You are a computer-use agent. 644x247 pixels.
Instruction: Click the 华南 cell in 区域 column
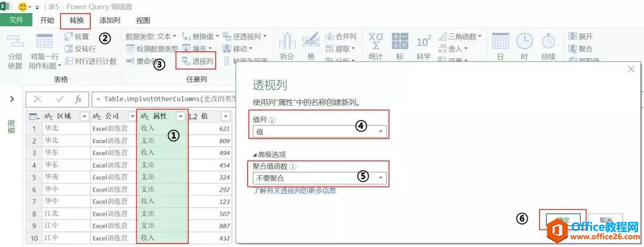click(x=66, y=177)
